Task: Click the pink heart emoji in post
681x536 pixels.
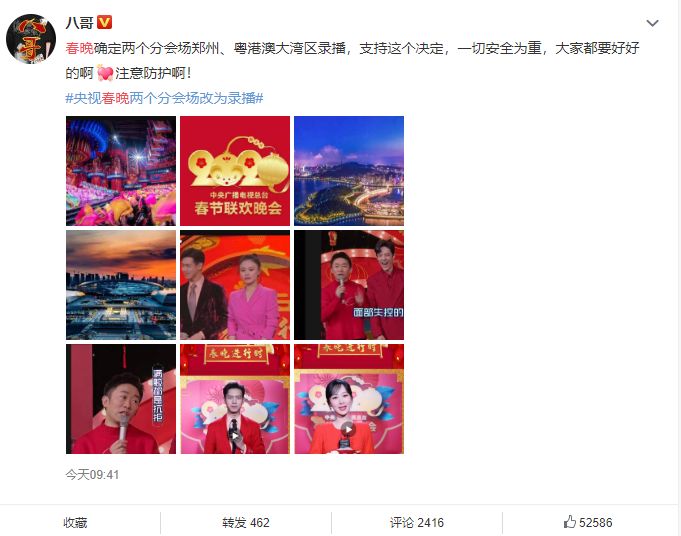Action: tap(105, 73)
